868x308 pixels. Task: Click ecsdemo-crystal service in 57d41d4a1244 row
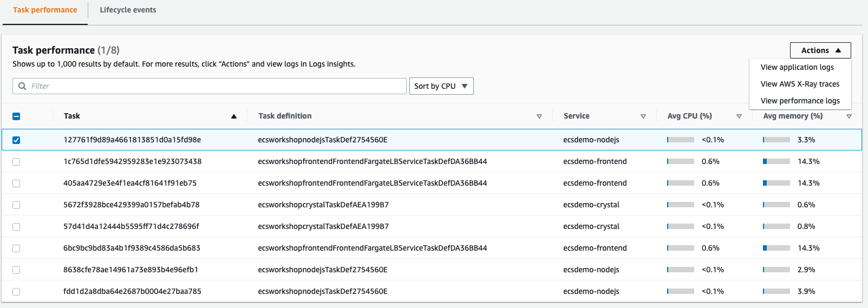pyautogui.click(x=591, y=226)
